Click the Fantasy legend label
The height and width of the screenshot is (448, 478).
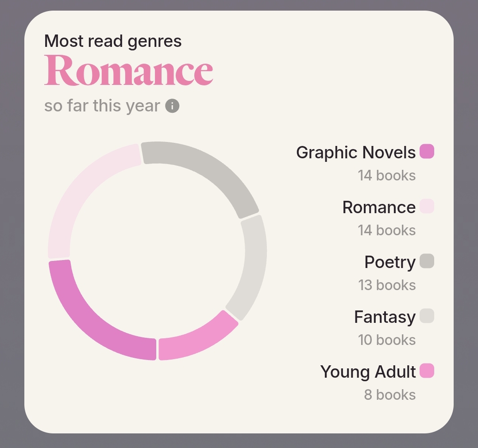pos(385,317)
